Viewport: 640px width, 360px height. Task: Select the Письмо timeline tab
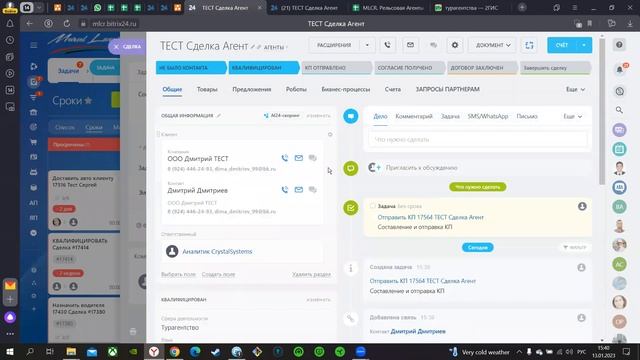(527, 116)
